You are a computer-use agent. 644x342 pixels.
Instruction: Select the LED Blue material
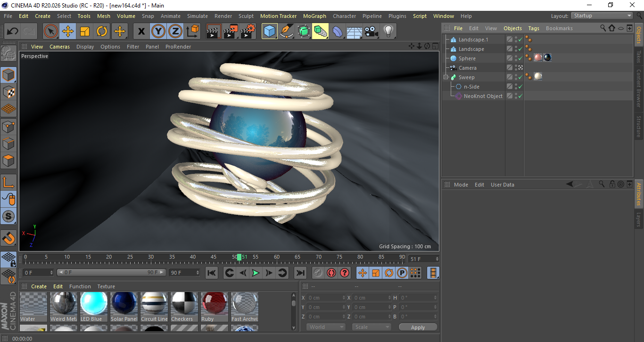pos(94,307)
